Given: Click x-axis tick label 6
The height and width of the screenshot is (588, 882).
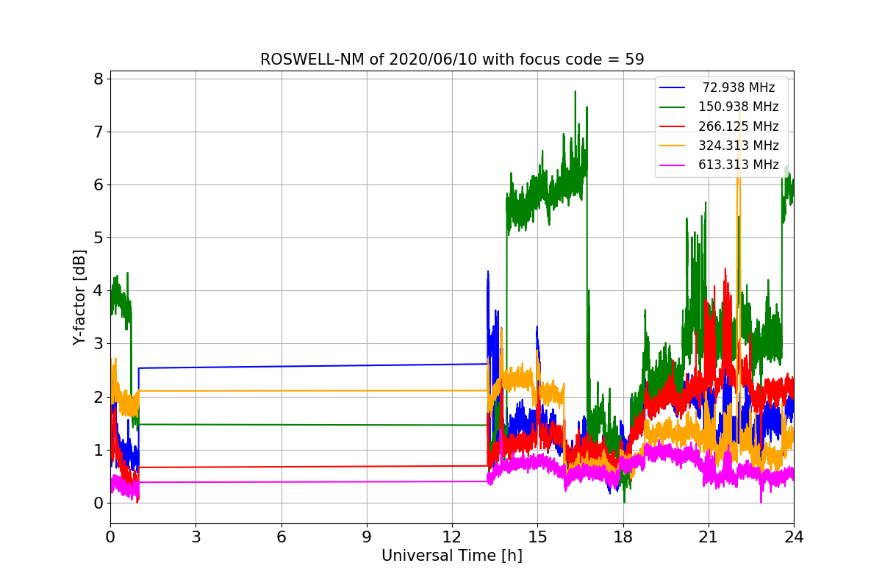Looking at the screenshot, I should tap(281, 537).
